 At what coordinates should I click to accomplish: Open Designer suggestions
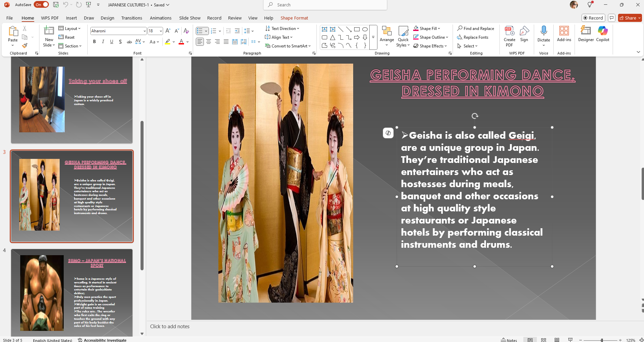click(586, 34)
